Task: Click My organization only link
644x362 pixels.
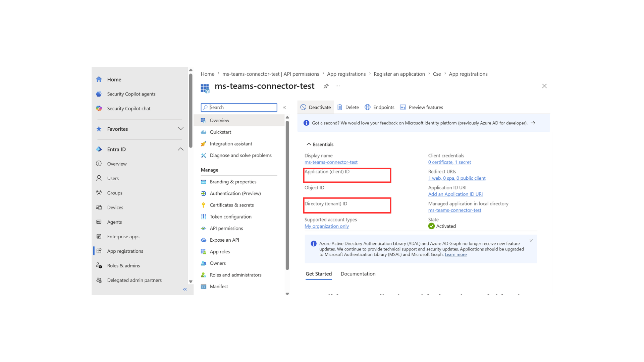Action: pos(327,226)
